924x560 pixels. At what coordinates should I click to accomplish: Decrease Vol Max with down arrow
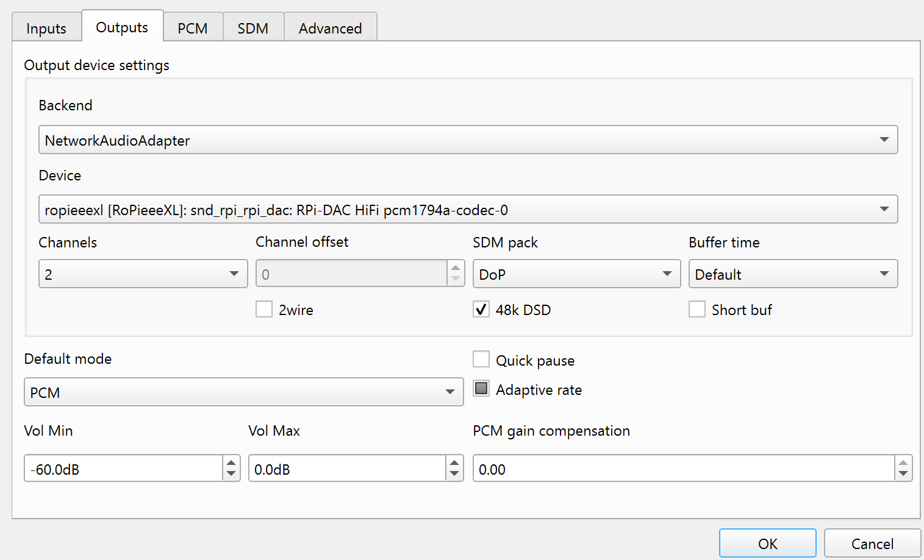click(x=454, y=474)
